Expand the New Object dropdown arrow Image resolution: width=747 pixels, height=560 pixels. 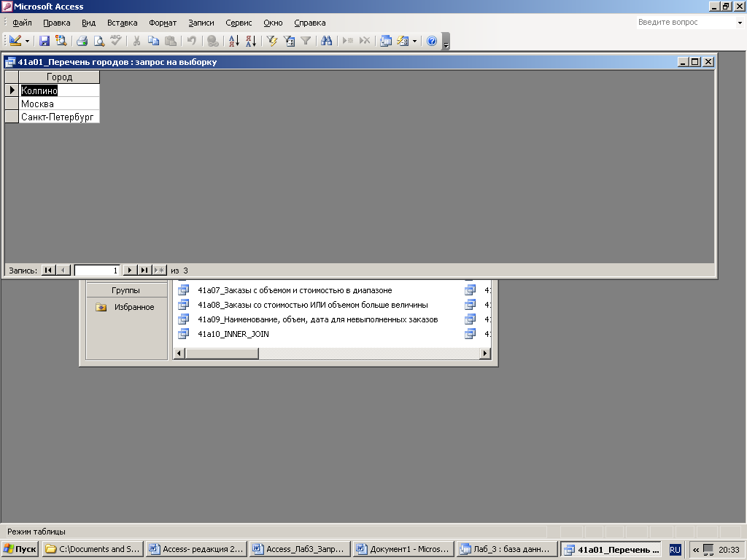pyautogui.click(x=414, y=42)
